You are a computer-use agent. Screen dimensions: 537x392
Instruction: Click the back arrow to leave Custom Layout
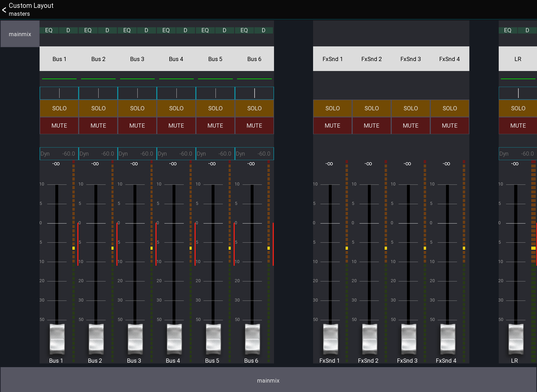coord(4,10)
